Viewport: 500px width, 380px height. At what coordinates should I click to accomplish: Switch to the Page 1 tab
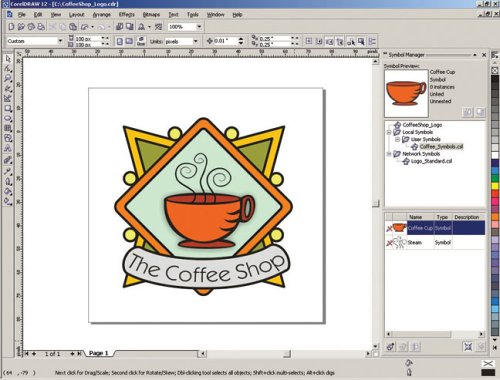pyautogui.click(x=99, y=353)
